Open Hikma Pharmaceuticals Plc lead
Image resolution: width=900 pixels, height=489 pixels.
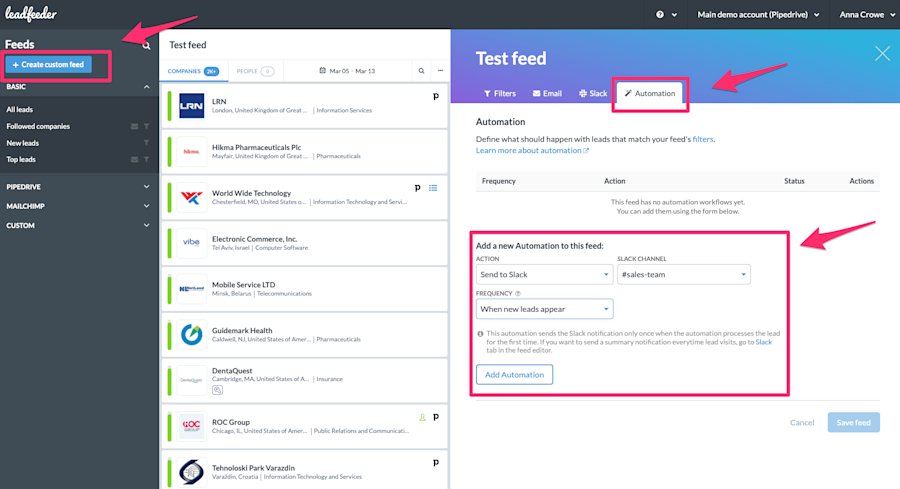tap(305, 152)
